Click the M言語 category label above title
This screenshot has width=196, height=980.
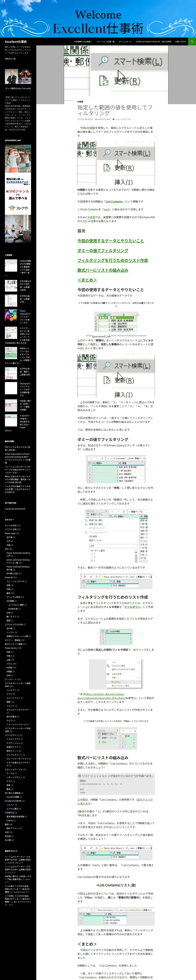click(80, 102)
